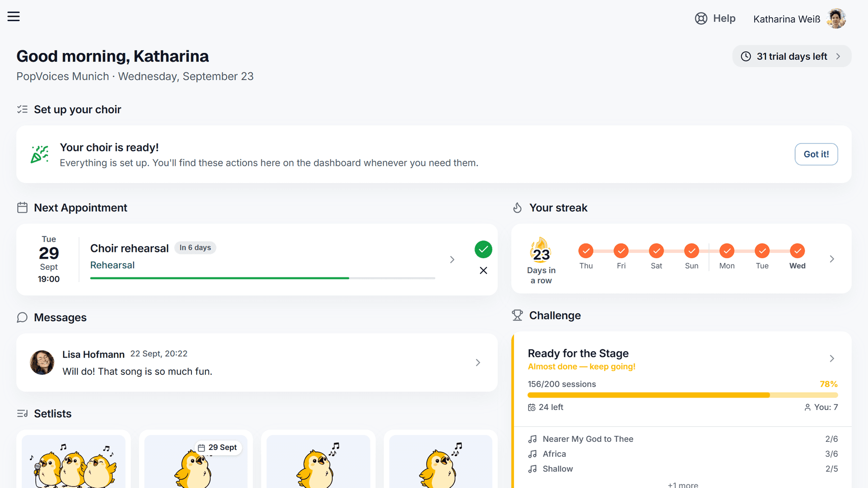Open Katharina Weiß profile avatar

pyautogui.click(x=836, y=19)
